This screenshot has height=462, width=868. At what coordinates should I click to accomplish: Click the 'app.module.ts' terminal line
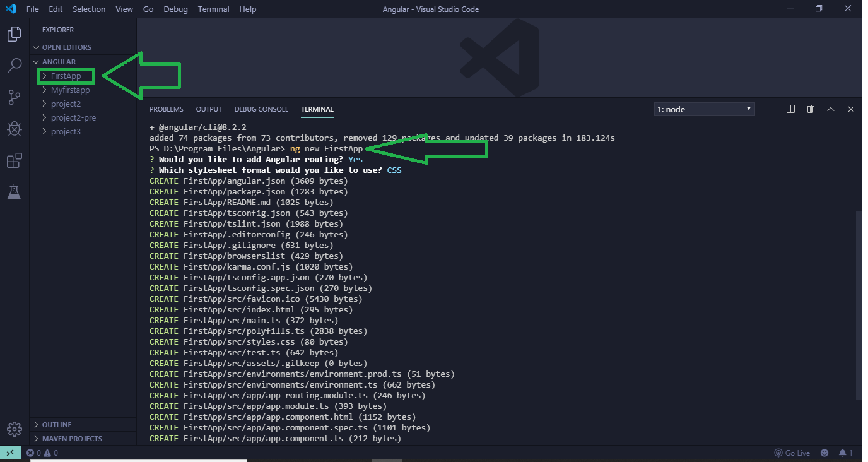(x=268, y=406)
